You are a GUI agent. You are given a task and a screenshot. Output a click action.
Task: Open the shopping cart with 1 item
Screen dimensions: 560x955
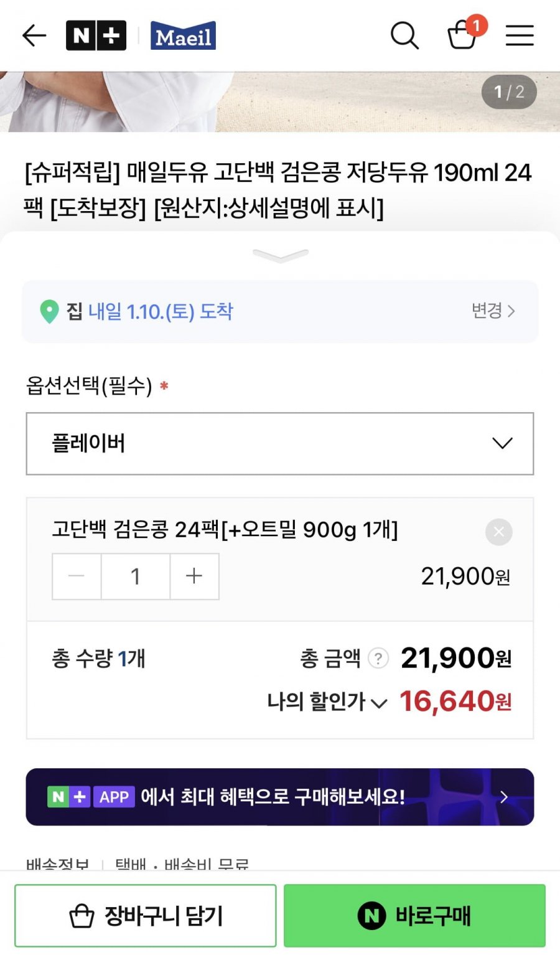pos(464,34)
